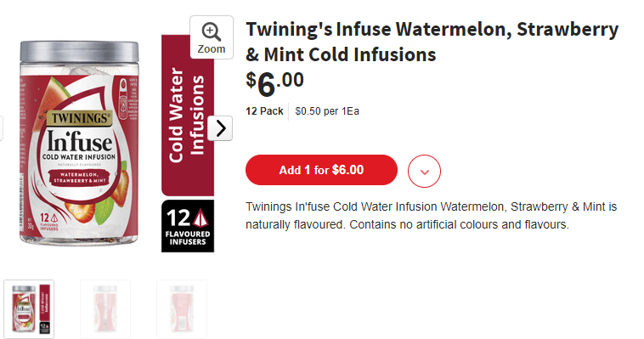Select the second faded product thumbnail
The image size is (644, 339).
pos(105,309)
